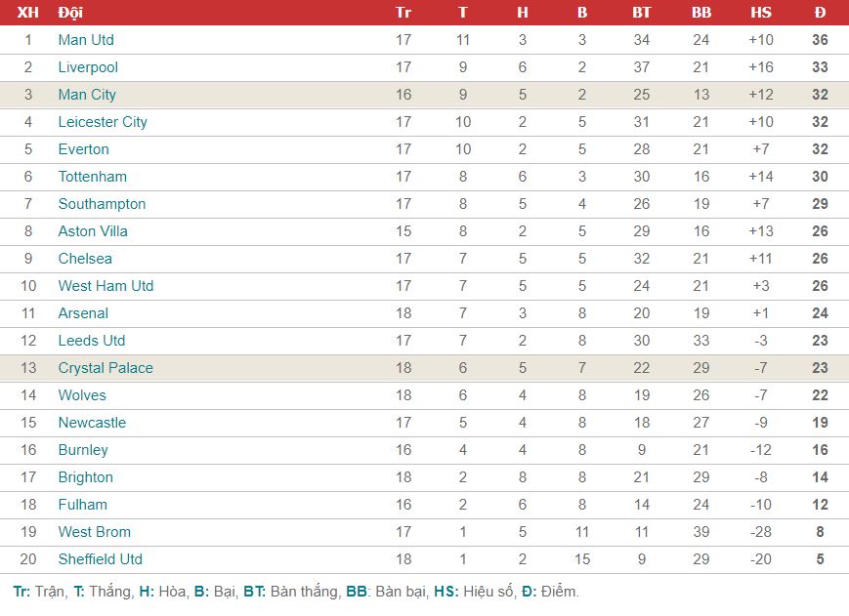Select the Southampton team name
Screen dimensions: 849x616
click(x=103, y=204)
